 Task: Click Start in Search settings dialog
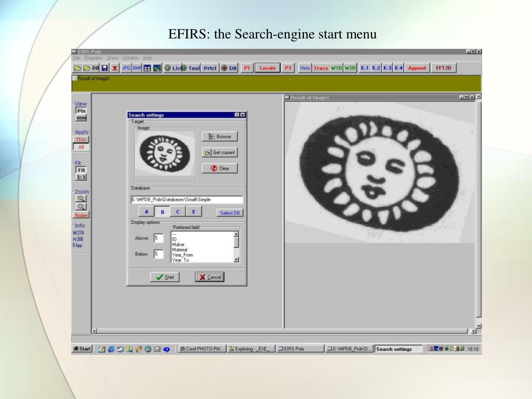(x=165, y=277)
